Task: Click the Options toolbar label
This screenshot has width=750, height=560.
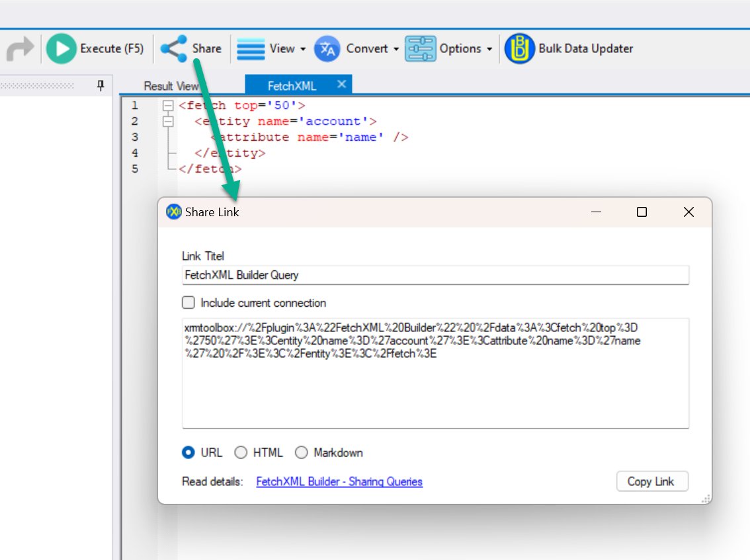Action: [460, 49]
